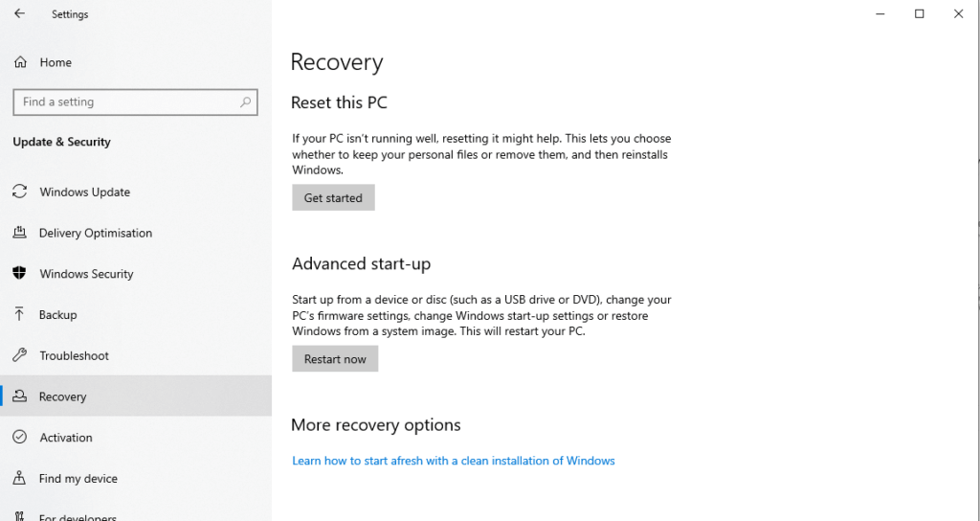This screenshot has width=980, height=521.
Task: Maximize the Settings window
Action: (x=920, y=13)
